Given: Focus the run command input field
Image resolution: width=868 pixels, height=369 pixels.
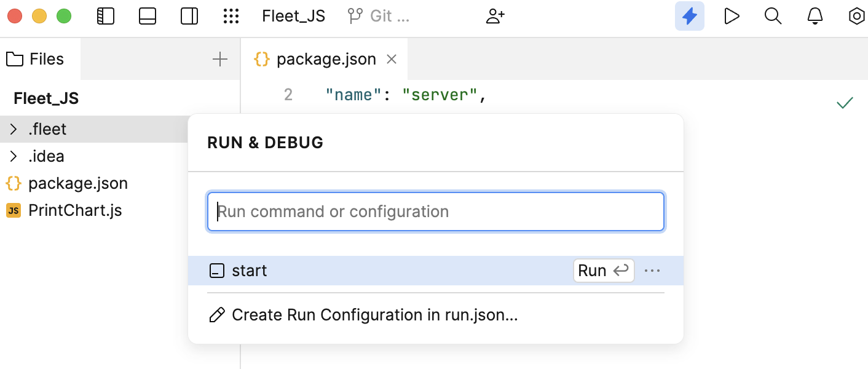Looking at the screenshot, I should 435,211.
